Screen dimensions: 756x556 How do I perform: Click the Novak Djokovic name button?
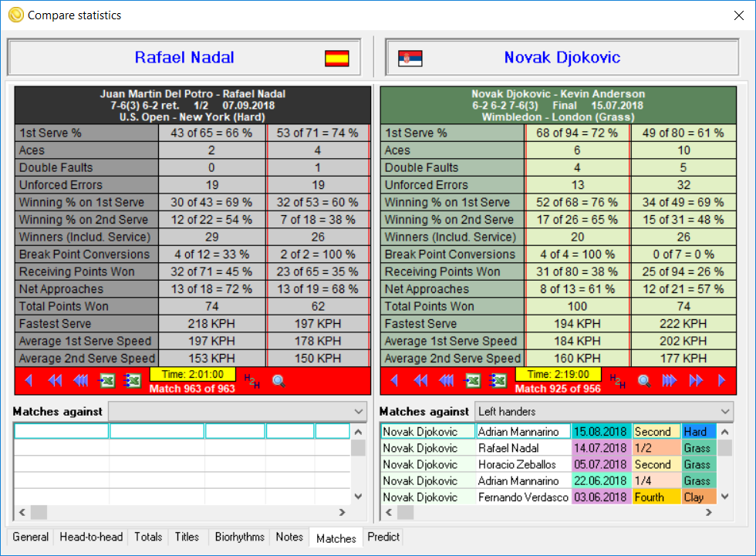tap(562, 57)
